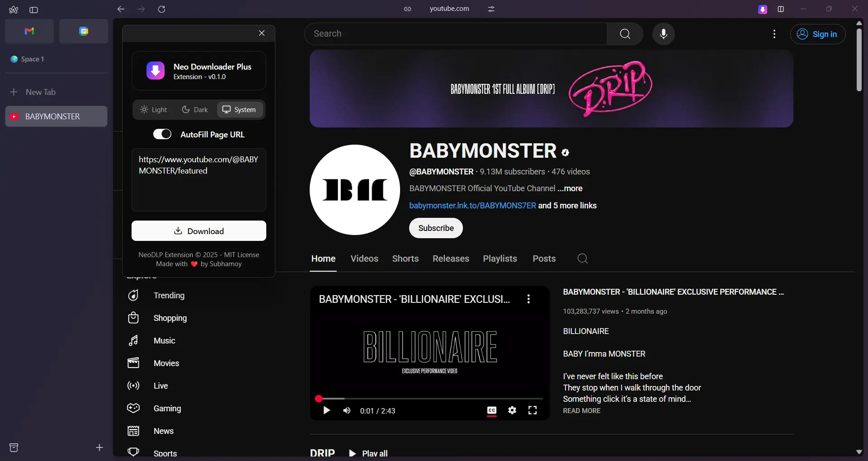Open the featured video's three-dot menu
Screen dimensions: 868x461
528,299
